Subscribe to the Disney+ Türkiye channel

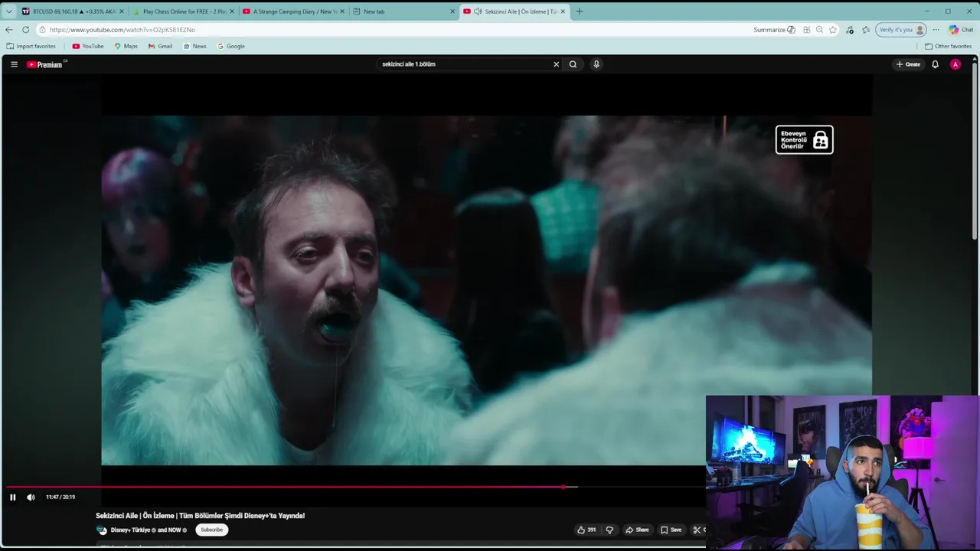211,530
